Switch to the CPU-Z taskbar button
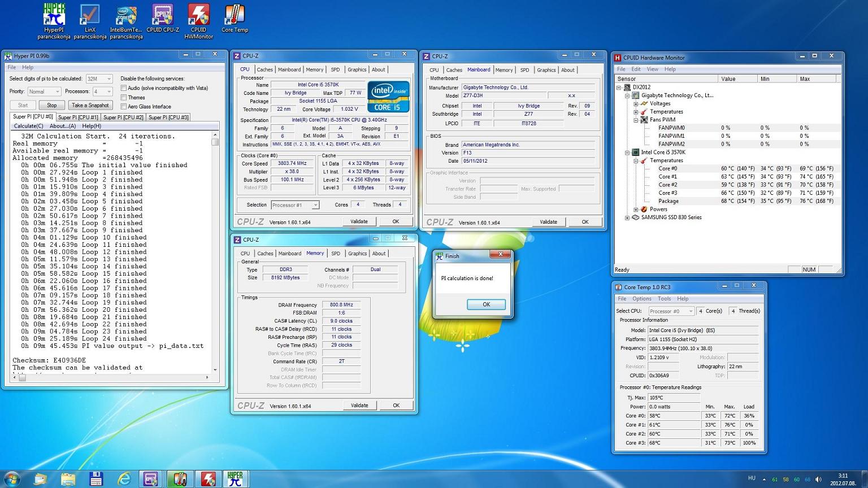 (151, 479)
